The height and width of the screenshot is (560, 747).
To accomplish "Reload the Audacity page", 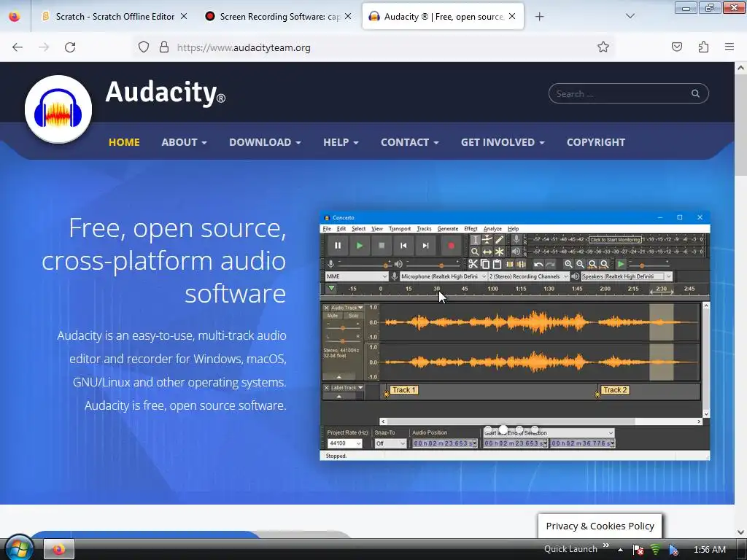I will 70,47.
